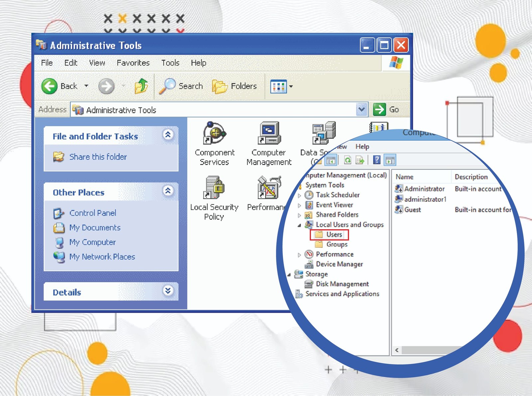Click the blue Help question-mark icon
Image resolution: width=532 pixels, height=396 pixels.
pyautogui.click(x=376, y=160)
